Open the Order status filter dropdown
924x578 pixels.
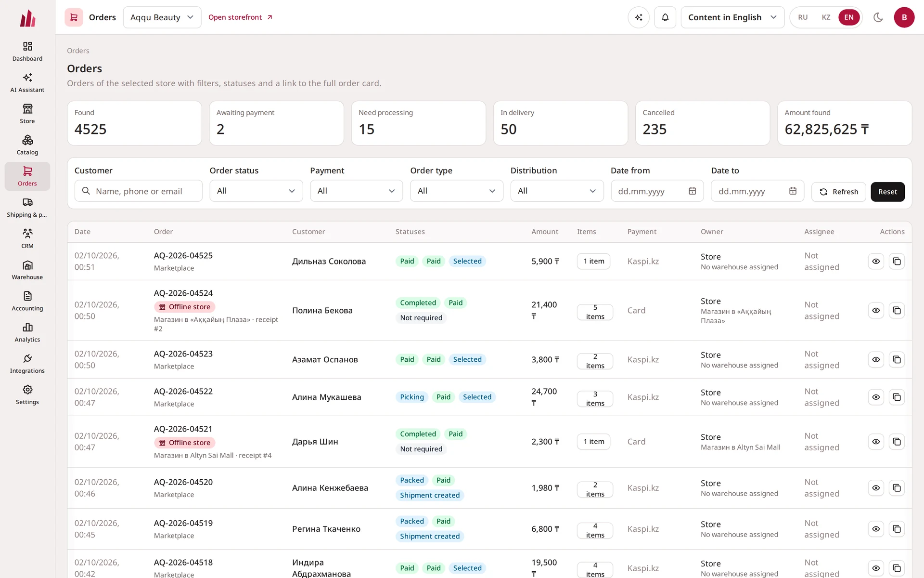coord(256,191)
